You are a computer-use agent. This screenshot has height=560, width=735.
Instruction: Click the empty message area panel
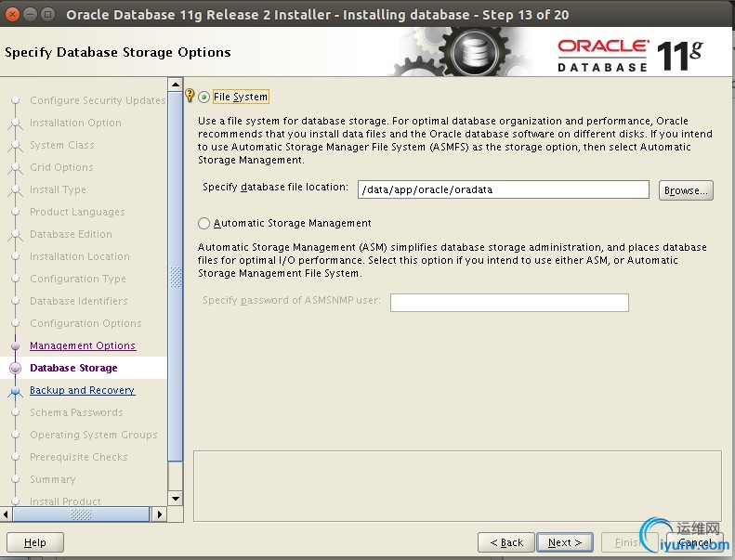click(x=457, y=486)
